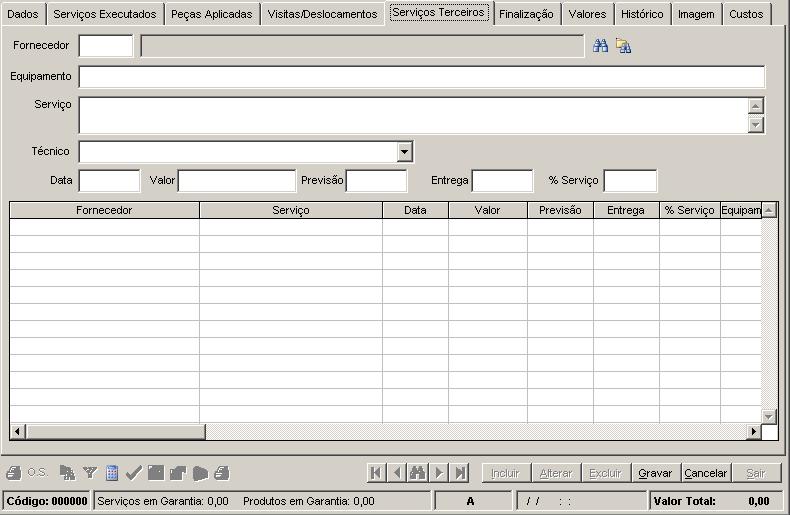Open the Imagem tab
The height and width of the screenshot is (515, 790).
point(696,14)
